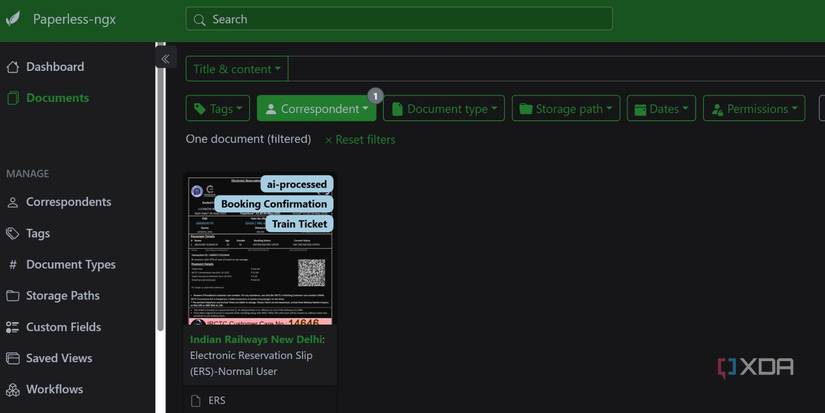The image size is (825, 413).
Task: Expand the Permissions filter dropdown
Action: 754,108
